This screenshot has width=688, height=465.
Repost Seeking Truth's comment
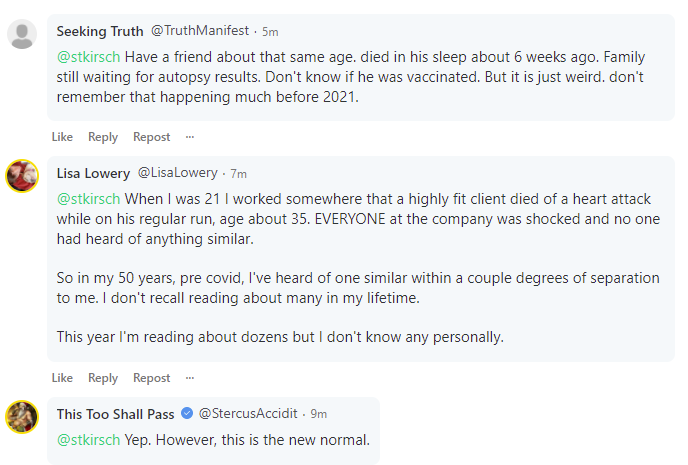tap(152, 137)
